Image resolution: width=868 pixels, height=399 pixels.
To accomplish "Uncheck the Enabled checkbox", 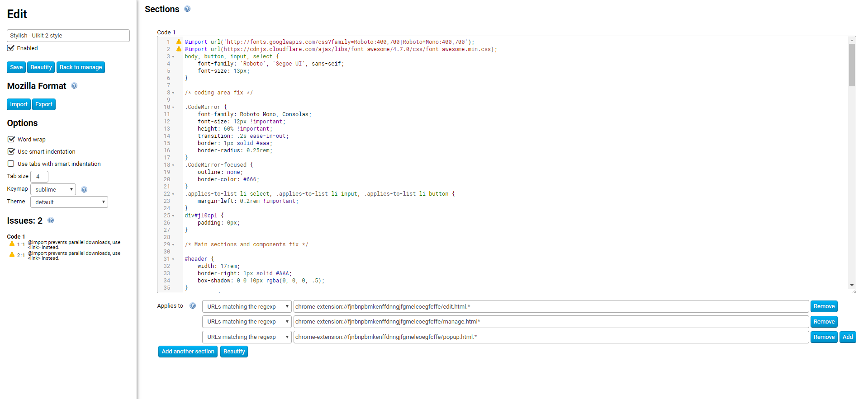I will 11,48.
